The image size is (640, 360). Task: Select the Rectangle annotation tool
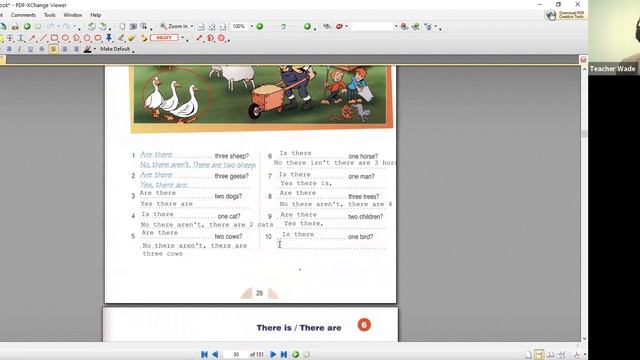click(x=54, y=38)
